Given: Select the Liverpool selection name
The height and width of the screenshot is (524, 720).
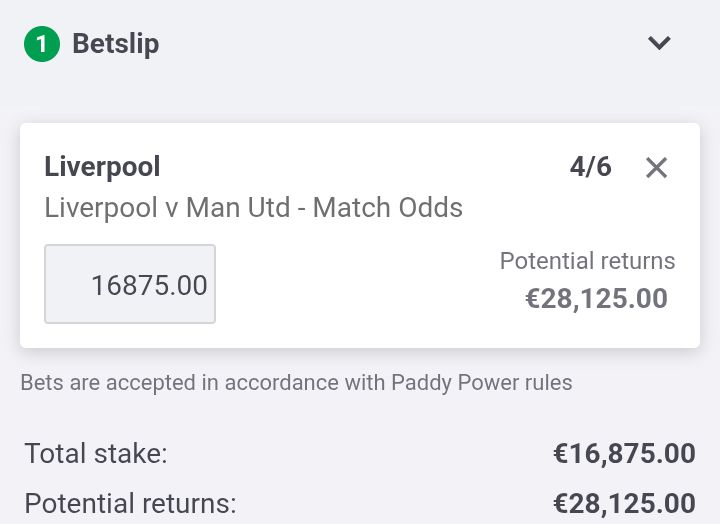Looking at the screenshot, I should 102,167.
